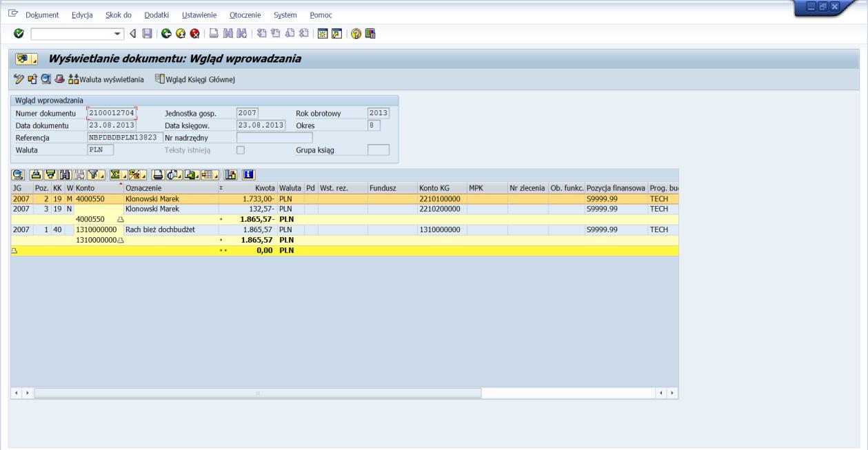Click the Nr nadrzędny field
868x450 pixels.
[x=274, y=137]
